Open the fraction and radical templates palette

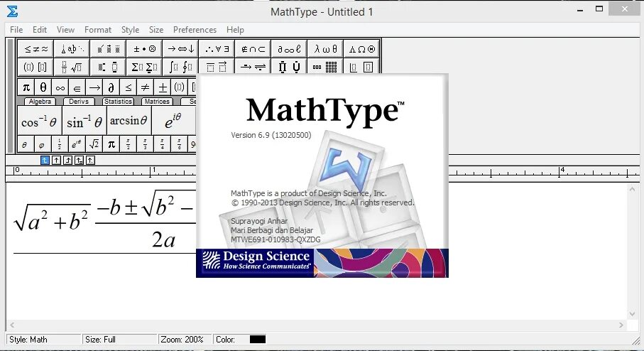[x=72, y=67]
